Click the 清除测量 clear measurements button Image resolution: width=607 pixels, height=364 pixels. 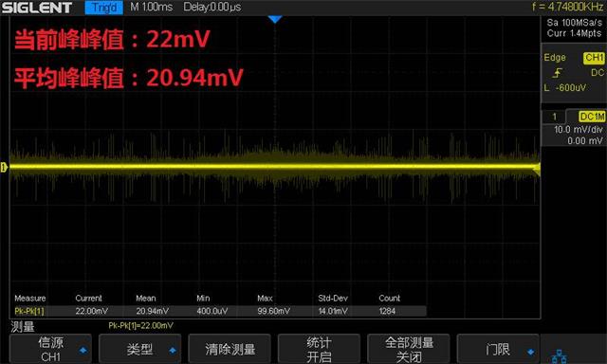tap(230, 349)
